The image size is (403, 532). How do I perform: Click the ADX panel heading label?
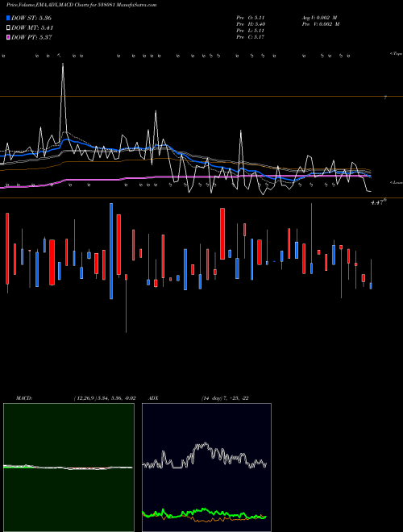point(153,398)
